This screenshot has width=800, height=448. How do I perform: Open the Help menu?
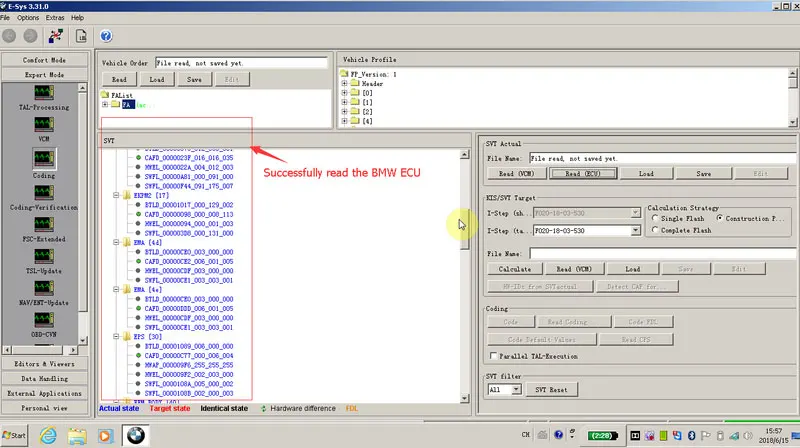[78, 17]
